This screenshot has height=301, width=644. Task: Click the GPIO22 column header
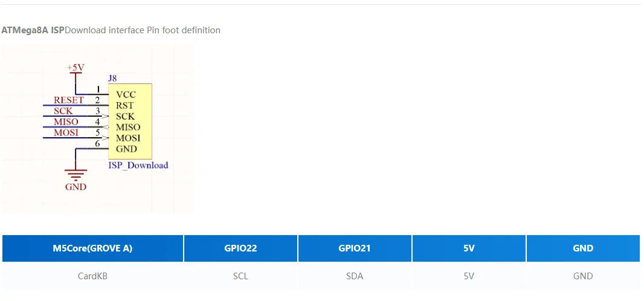tap(240, 248)
